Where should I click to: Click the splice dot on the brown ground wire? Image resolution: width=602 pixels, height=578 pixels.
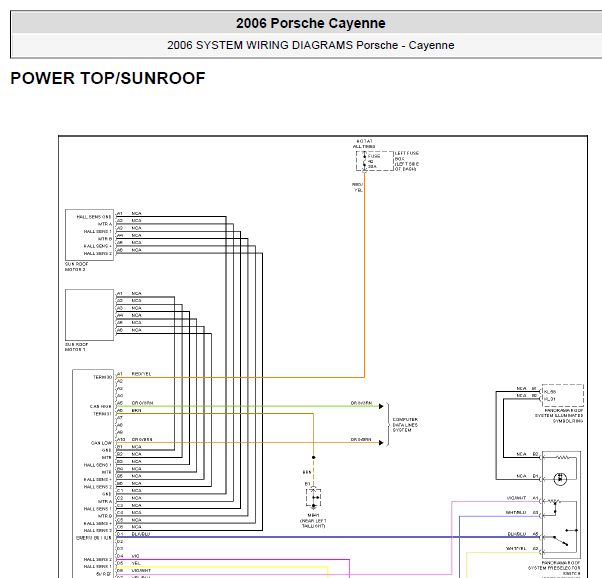(x=314, y=457)
